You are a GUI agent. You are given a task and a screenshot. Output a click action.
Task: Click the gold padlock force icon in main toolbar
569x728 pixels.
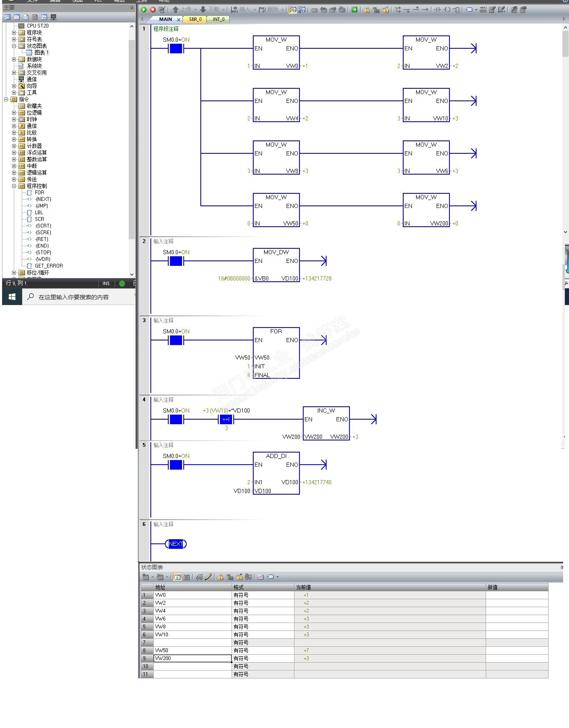click(367, 10)
